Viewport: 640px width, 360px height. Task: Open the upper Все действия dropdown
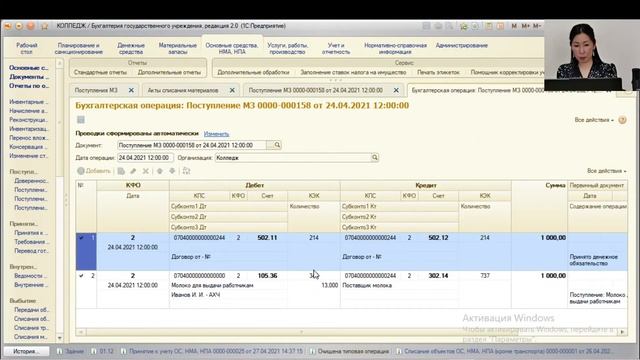point(594,120)
